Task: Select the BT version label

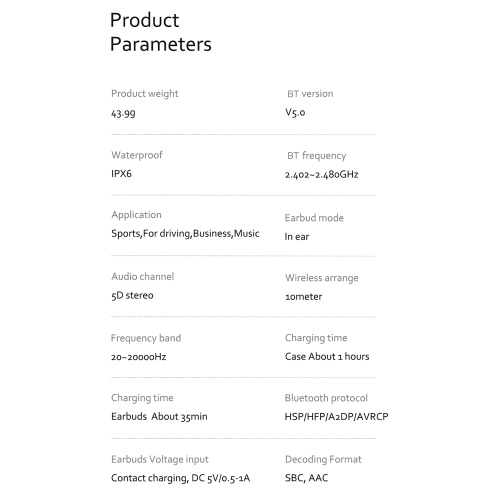Action: click(310, 94)
